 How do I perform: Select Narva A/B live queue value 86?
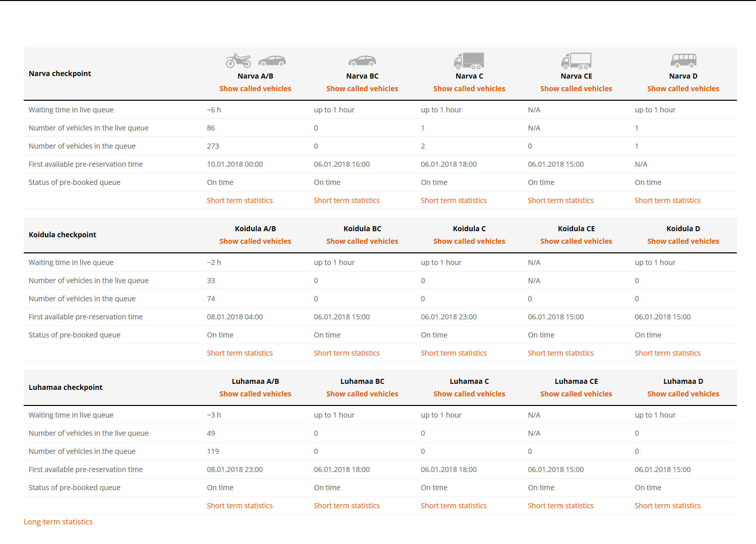click(x=211, y=128)
